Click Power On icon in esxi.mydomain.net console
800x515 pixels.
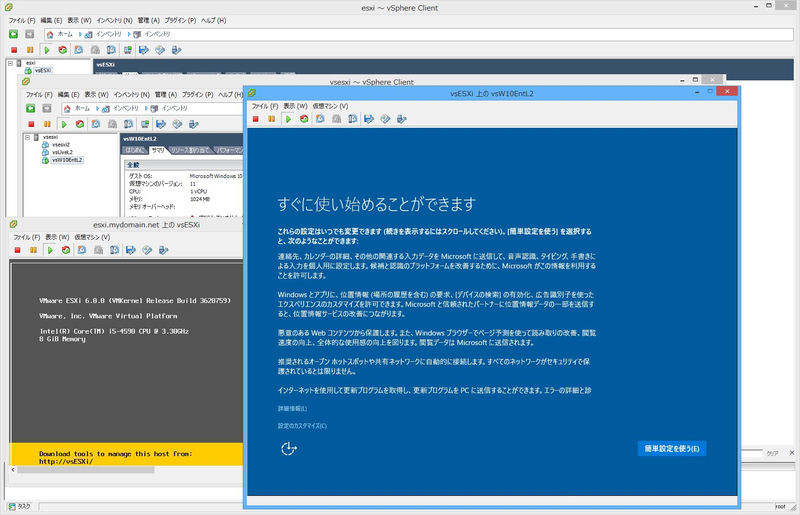50,250
